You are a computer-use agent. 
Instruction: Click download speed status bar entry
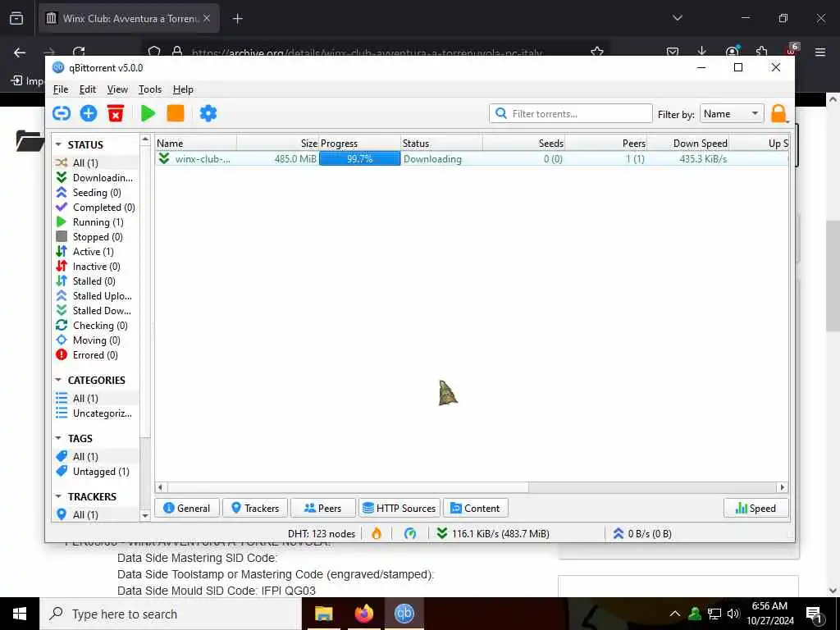493,533
